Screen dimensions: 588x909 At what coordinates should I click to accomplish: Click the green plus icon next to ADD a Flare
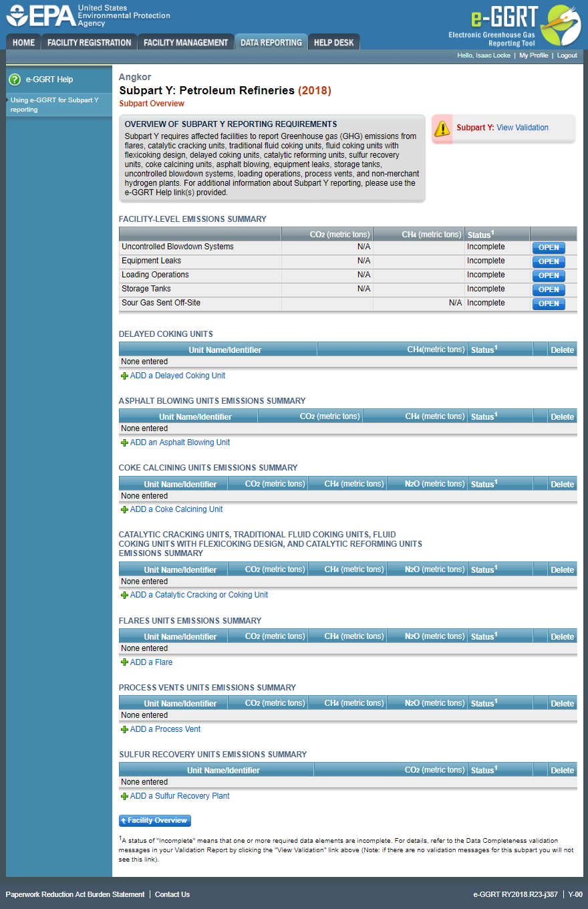click(124, 662)
